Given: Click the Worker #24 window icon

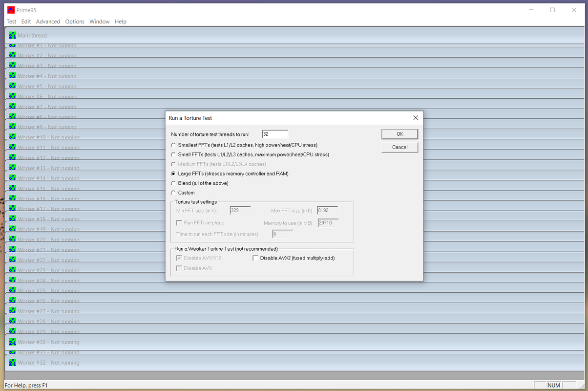Looking at the screenshot, I should pyautogui.click(x=12, y=281).
